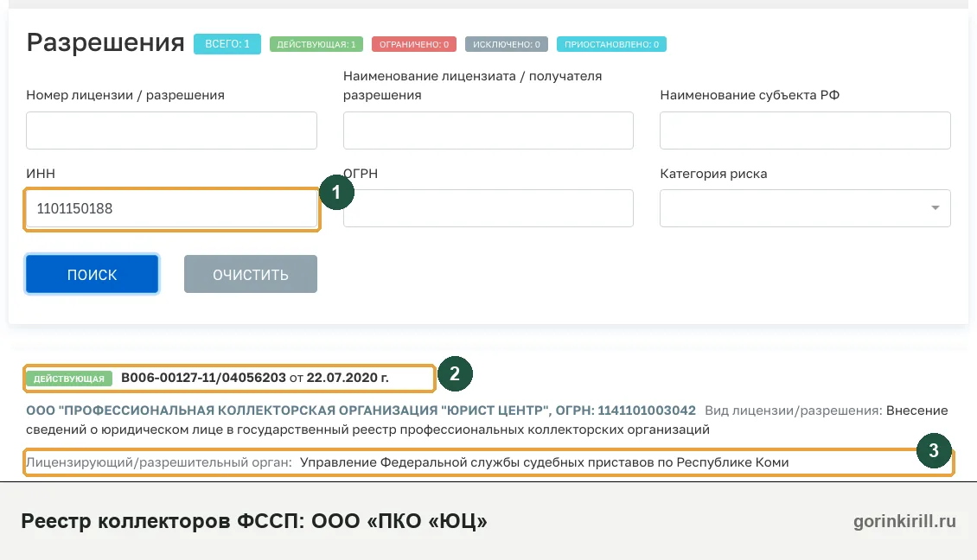Viewport: 977px width, 560px height.
Task: Focus the ОГРН input field
Action: (488, 208)
